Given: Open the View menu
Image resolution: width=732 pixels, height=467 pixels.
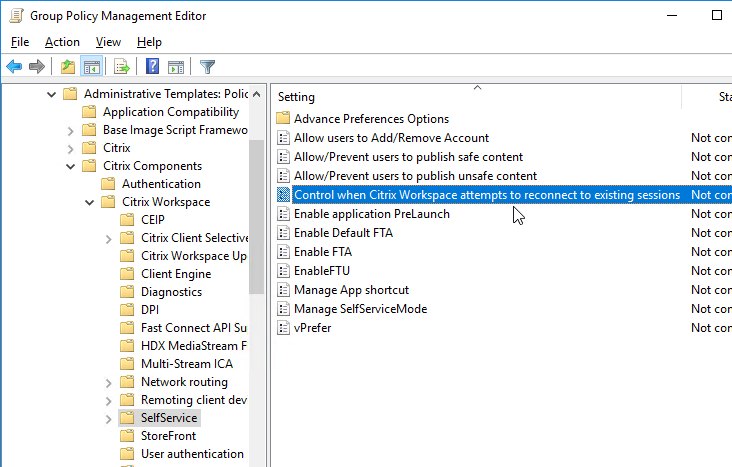Looking at the screenshot, I should [108, 42].
